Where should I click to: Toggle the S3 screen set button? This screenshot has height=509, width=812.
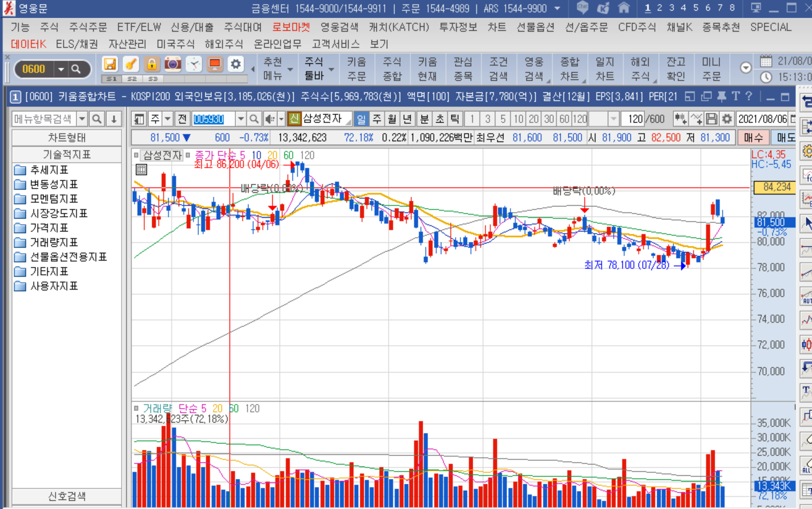tap(153, 79)
